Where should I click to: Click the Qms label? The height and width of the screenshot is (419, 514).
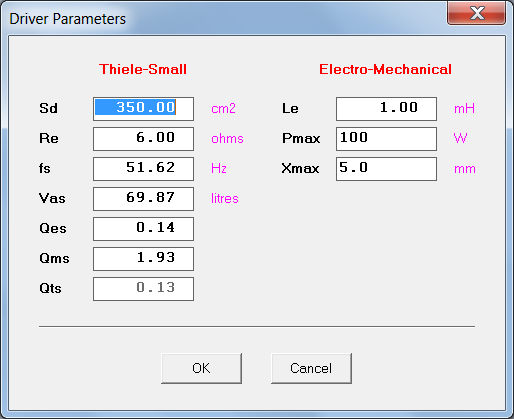coord(54,258)
